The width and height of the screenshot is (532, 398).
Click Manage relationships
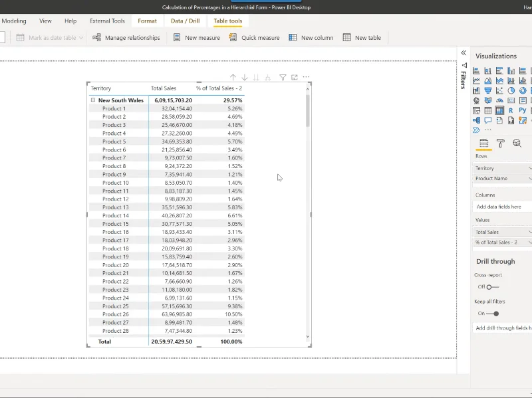point(126,38)
